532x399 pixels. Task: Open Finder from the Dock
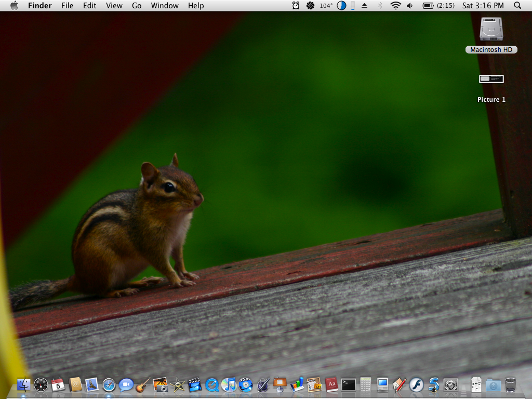coord(24,385)
